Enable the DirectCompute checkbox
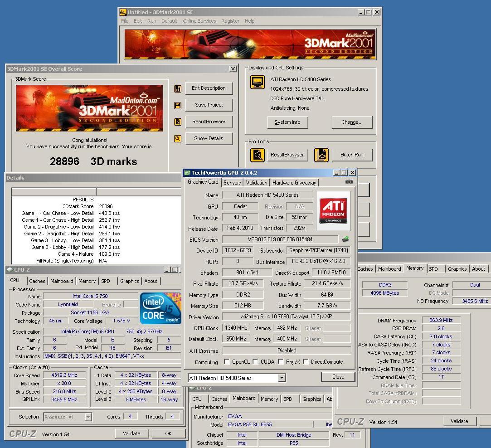Image resolution: width=491 pixels, height=448 pixels. point(306,361)
